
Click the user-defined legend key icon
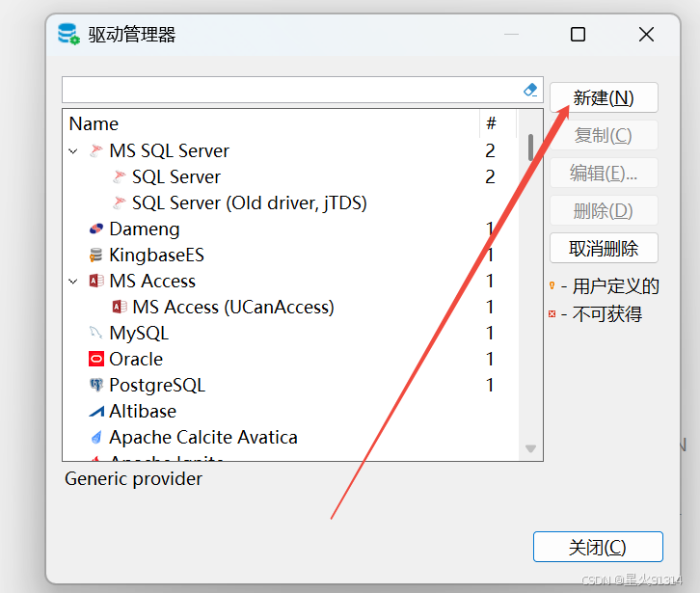[x=552, y=285]
